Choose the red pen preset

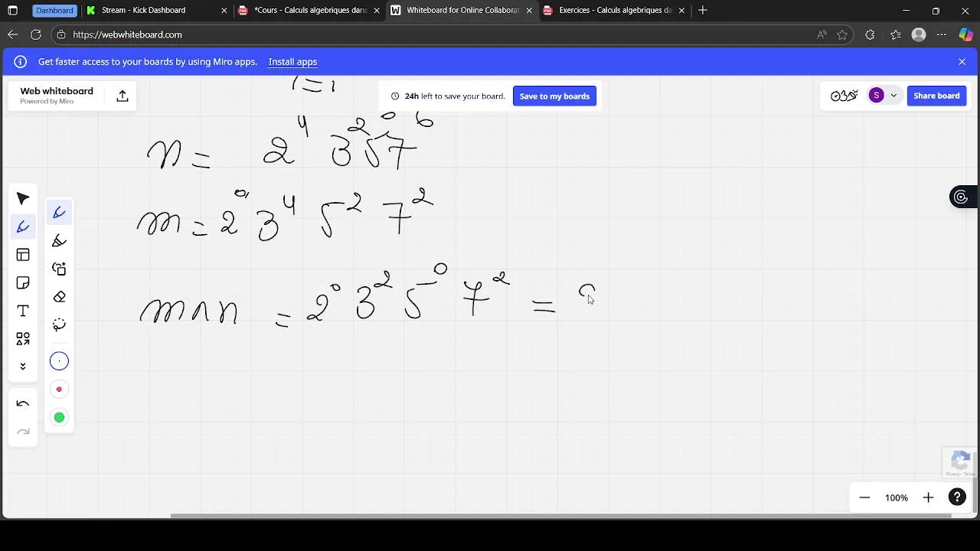tap(59, 390)
